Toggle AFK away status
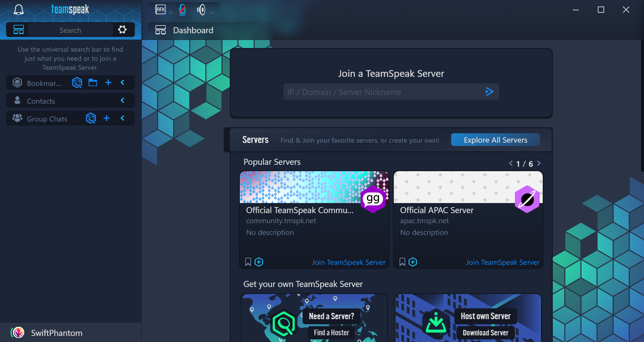 (161, 9)
